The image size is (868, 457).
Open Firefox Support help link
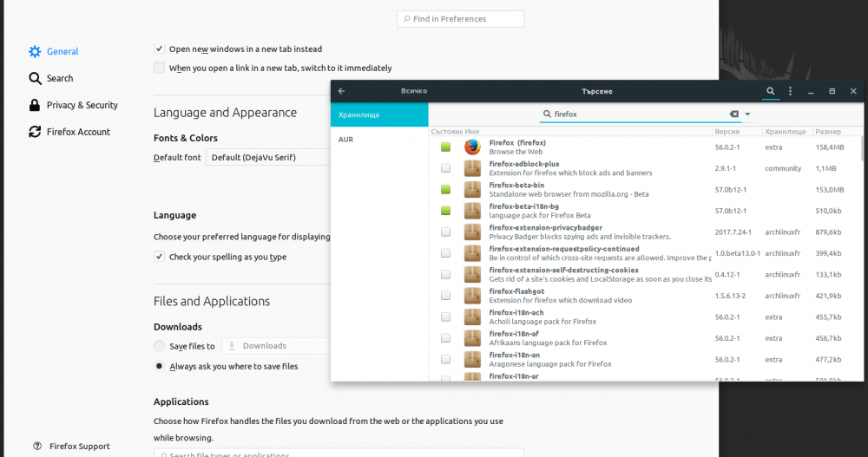(x=71, y=446)
